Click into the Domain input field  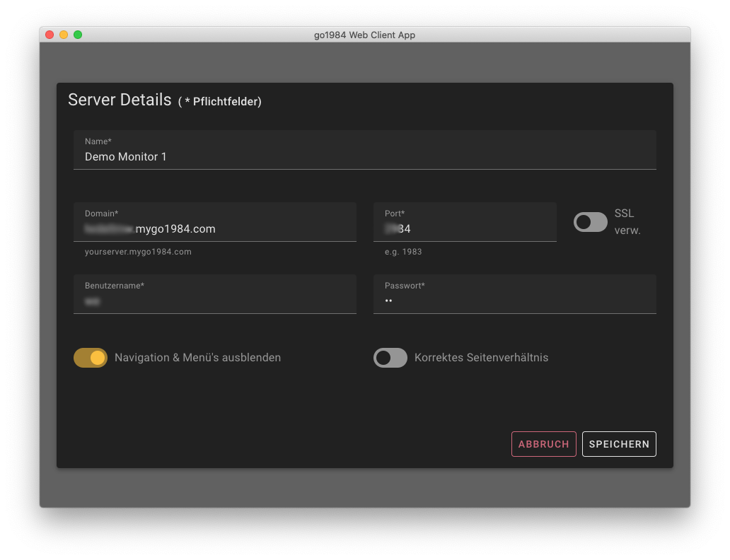click(x=214, y=228)
